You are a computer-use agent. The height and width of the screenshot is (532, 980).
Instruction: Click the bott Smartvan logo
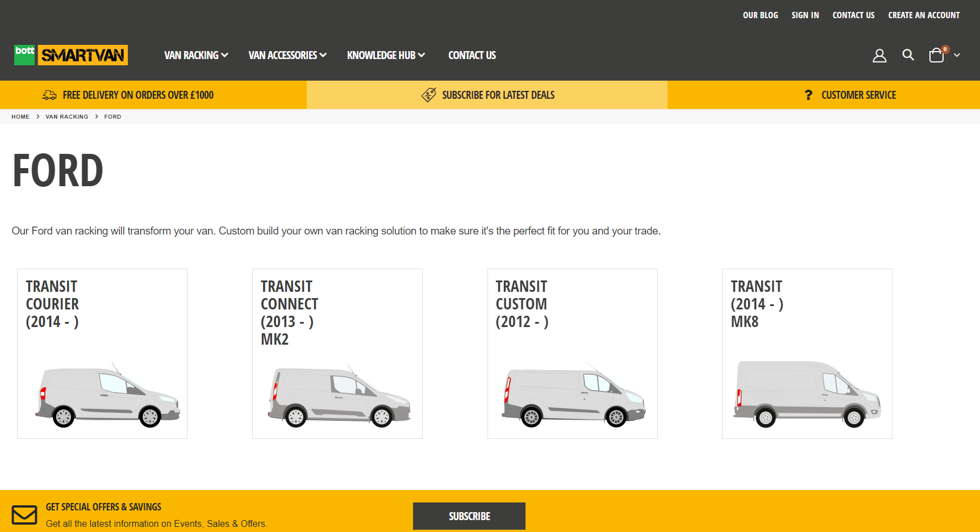pyautogui.click(x=71, y=55)
